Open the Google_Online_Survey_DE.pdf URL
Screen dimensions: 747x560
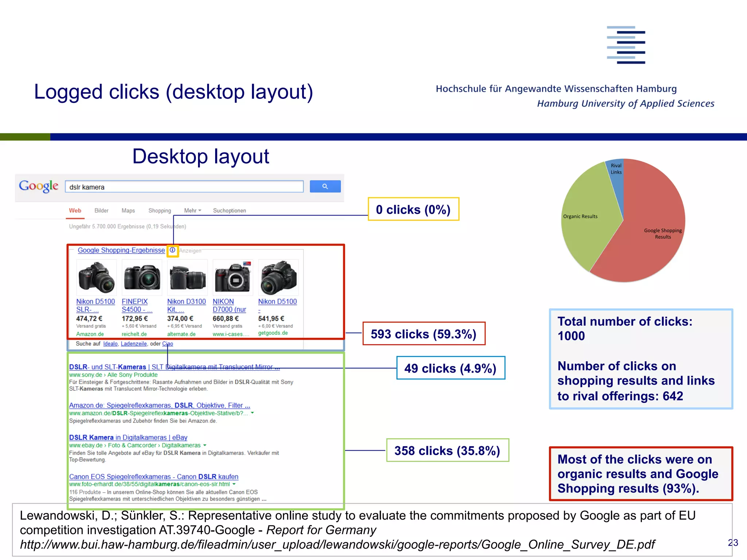point(337,544)
